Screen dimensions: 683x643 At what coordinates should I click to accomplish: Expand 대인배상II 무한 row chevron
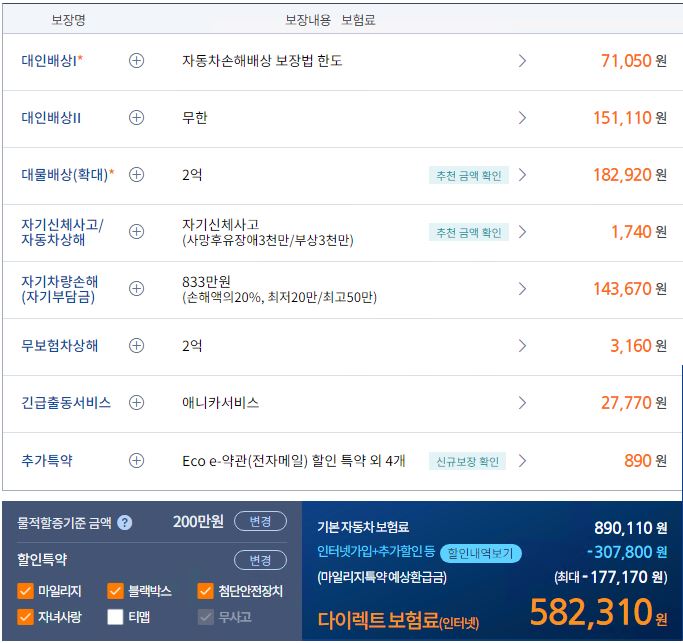click(522, 118)
